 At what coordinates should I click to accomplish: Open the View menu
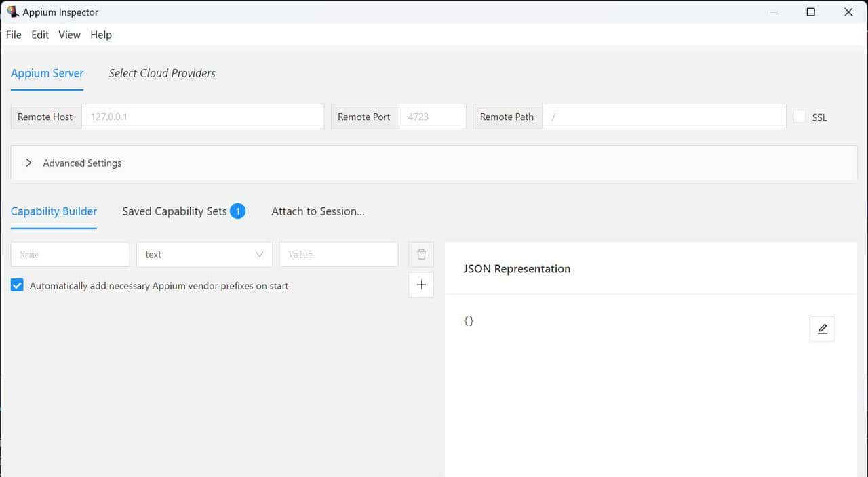[x=69, y=35]
